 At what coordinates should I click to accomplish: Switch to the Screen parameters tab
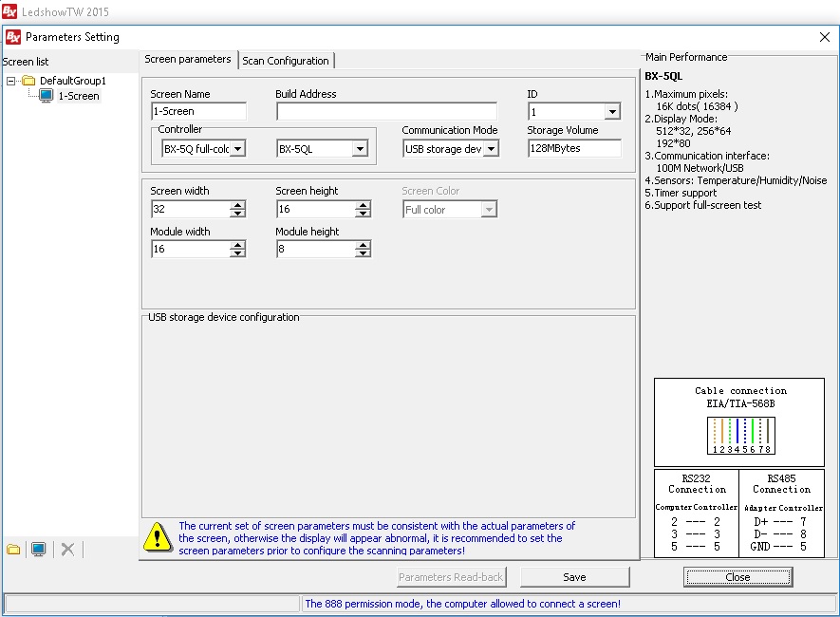point(188,60)
